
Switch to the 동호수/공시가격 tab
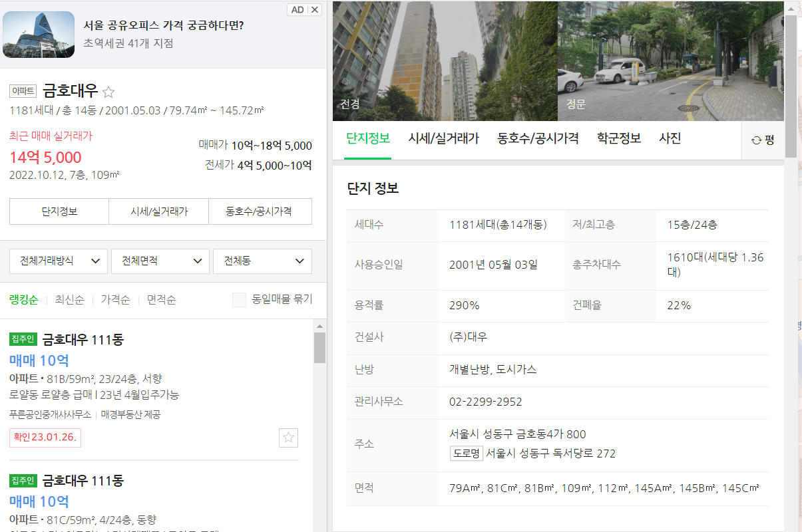pos(538,138)
